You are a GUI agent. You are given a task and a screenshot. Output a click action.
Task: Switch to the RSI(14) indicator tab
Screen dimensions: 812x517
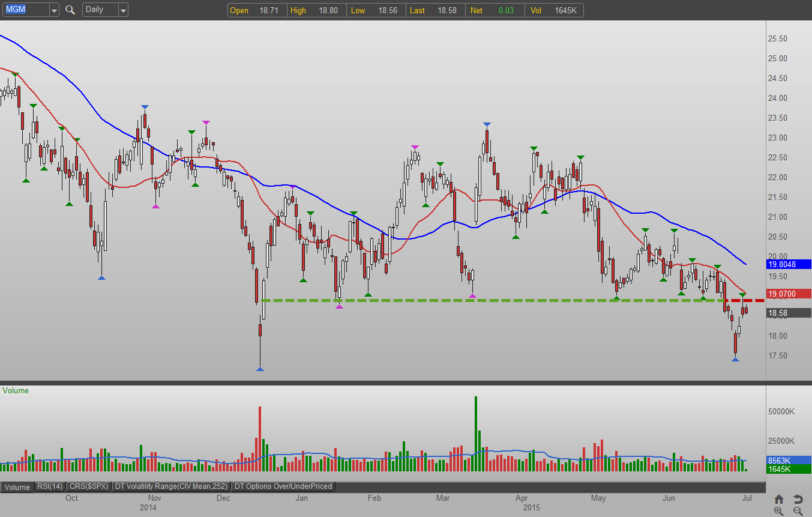pyautogui.click(x=49, y=486)
